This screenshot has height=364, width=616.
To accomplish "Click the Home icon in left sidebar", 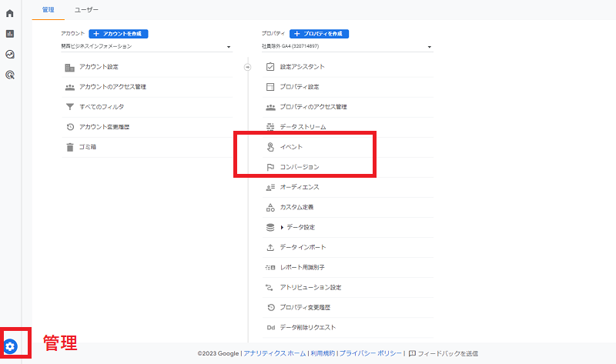I will click(10, 13).
